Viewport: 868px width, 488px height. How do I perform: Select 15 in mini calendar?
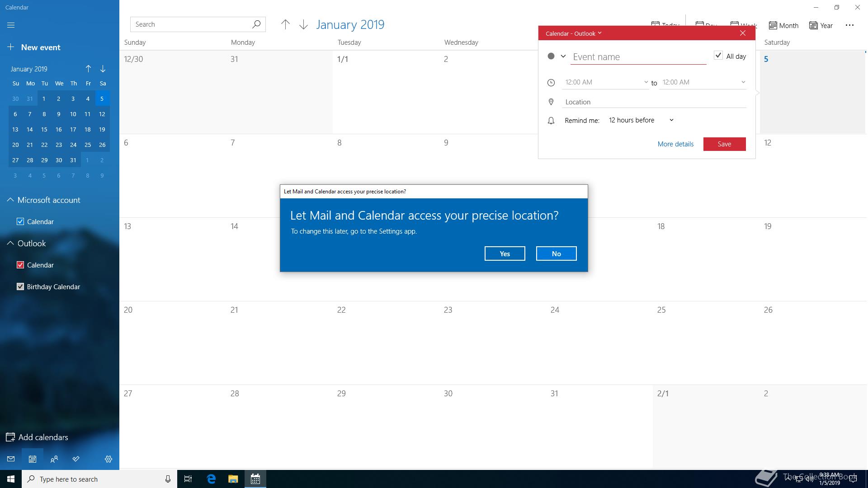point(44,130)
